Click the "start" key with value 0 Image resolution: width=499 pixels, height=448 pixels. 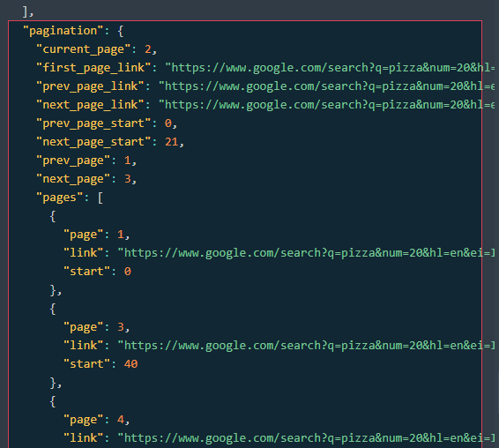tap(86, 272)
